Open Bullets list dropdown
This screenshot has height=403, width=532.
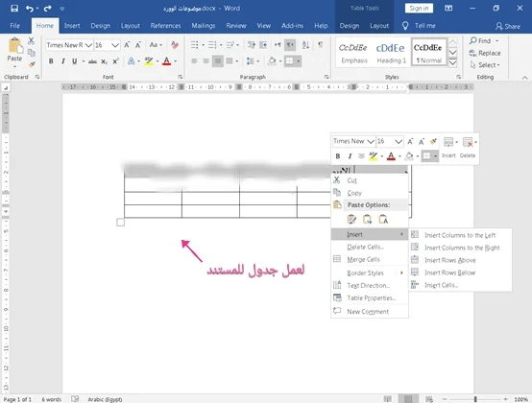coord(204,45)
